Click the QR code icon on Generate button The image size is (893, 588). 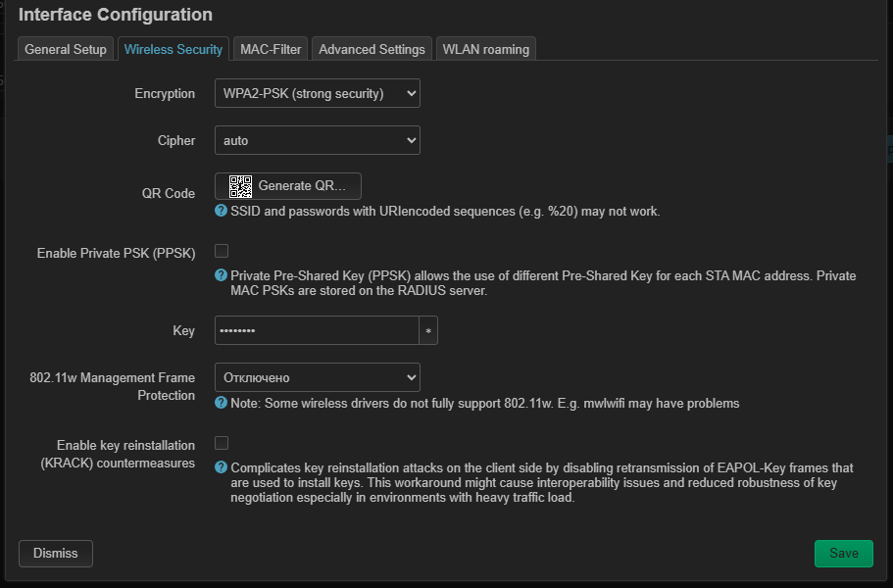point(240,186)
